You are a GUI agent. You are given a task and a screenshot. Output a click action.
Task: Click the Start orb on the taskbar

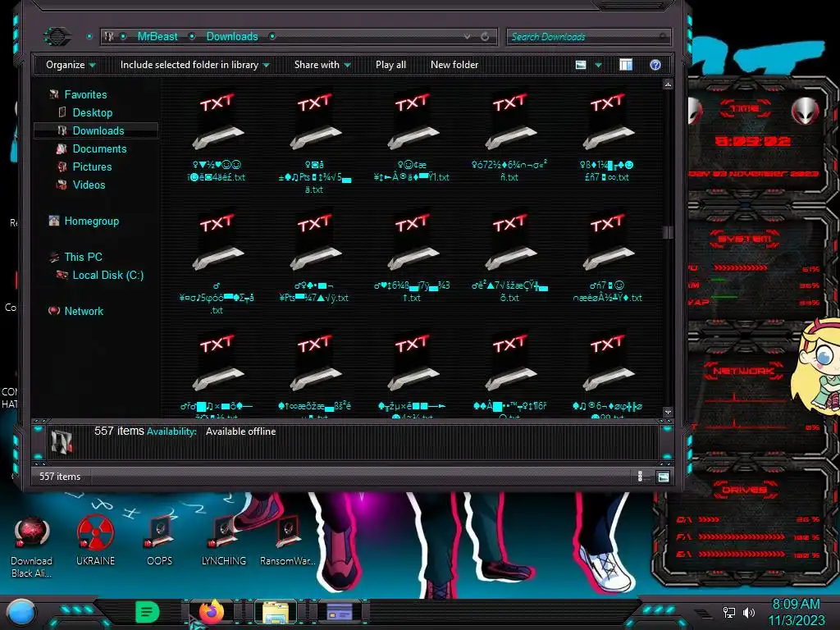click(21, 612)
